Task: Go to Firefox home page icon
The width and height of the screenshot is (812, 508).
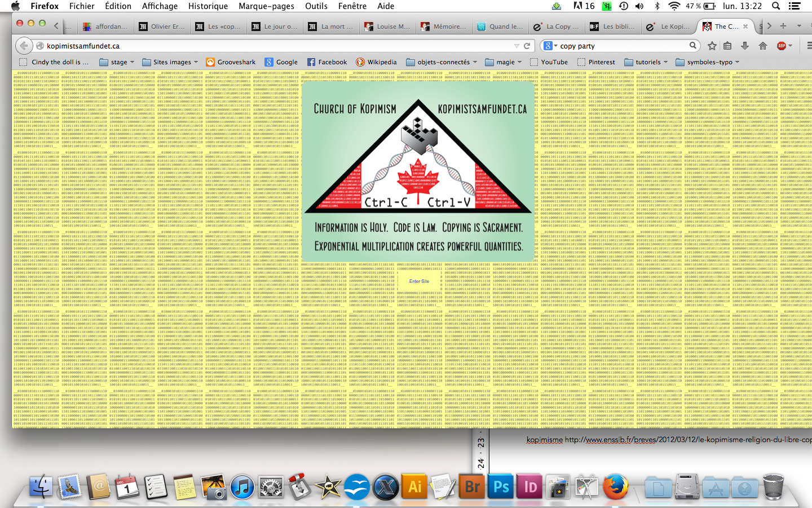Action: click(x=763, y=46)
